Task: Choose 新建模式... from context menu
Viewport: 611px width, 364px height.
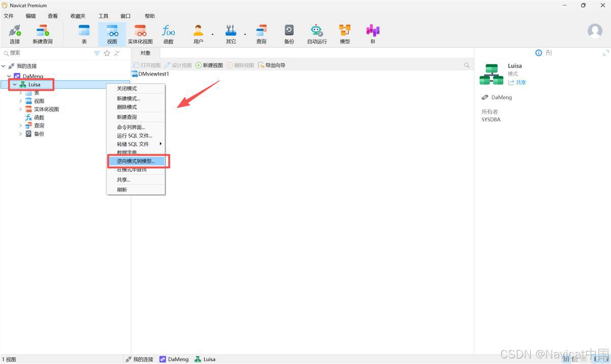Action: pos(136,99)
